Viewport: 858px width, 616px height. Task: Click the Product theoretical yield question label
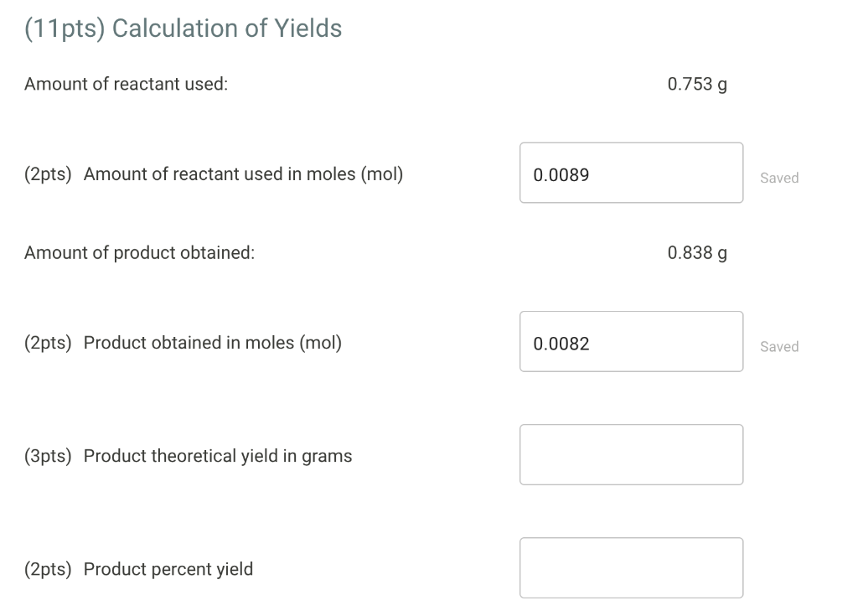tap(218, 455)
